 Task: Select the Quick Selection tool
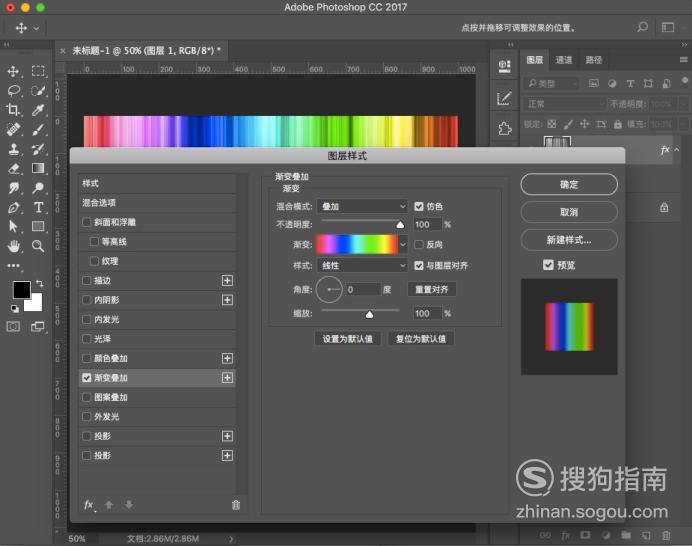(x=38, y=90)
